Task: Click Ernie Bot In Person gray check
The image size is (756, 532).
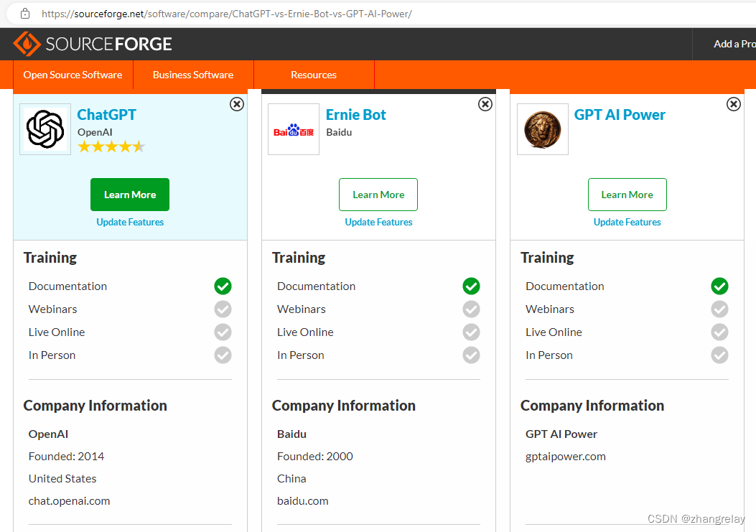Action: [x=471, y=355]
